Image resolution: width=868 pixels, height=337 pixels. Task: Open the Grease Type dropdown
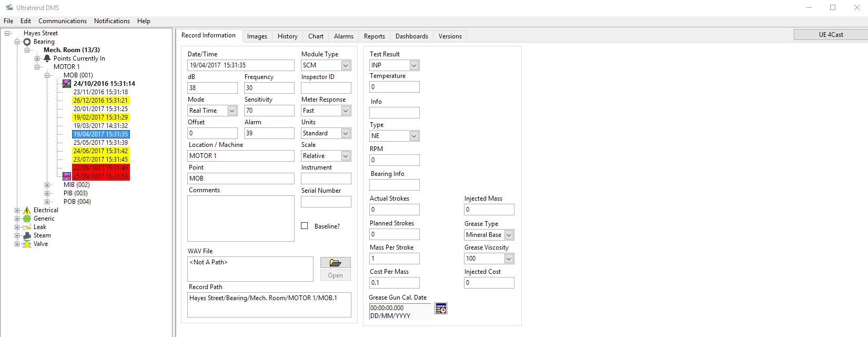509,235
